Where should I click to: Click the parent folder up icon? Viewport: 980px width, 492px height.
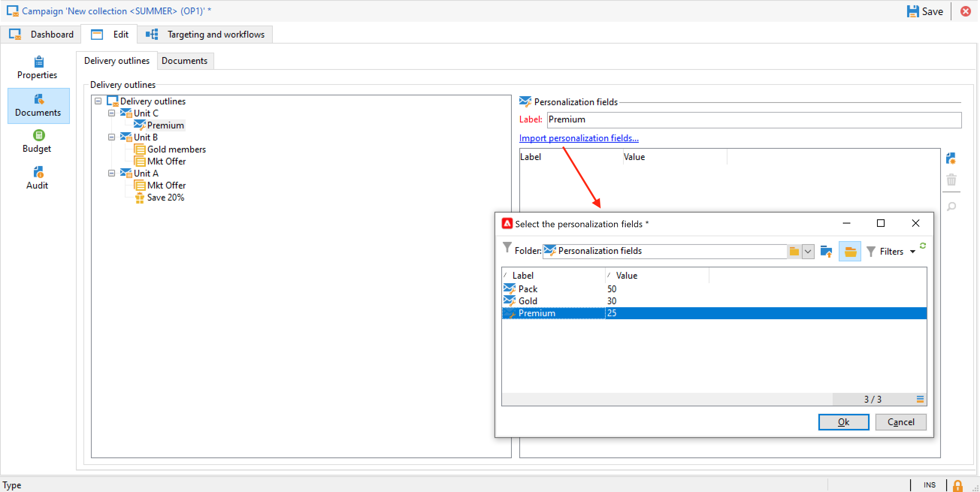826,251
